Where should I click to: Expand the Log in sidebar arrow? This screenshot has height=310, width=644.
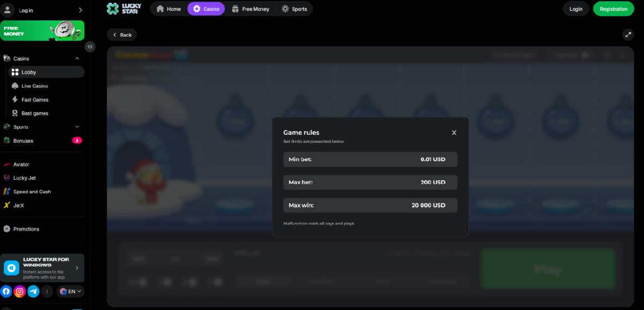click(80, 10)
